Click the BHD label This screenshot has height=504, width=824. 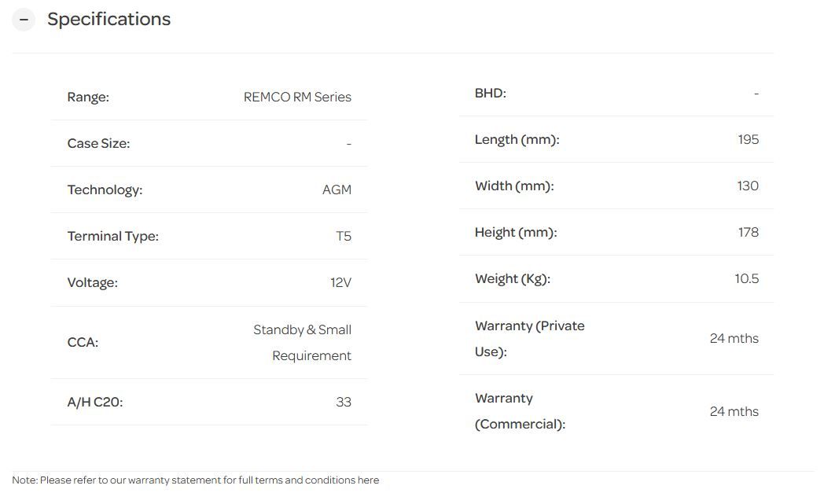[x=490, y=94]
